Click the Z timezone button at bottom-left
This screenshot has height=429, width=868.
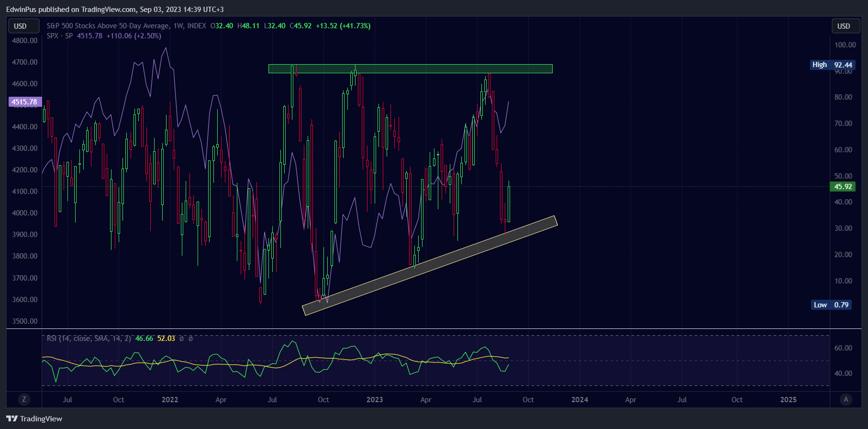pyautogui.click(x=24, y=399)
